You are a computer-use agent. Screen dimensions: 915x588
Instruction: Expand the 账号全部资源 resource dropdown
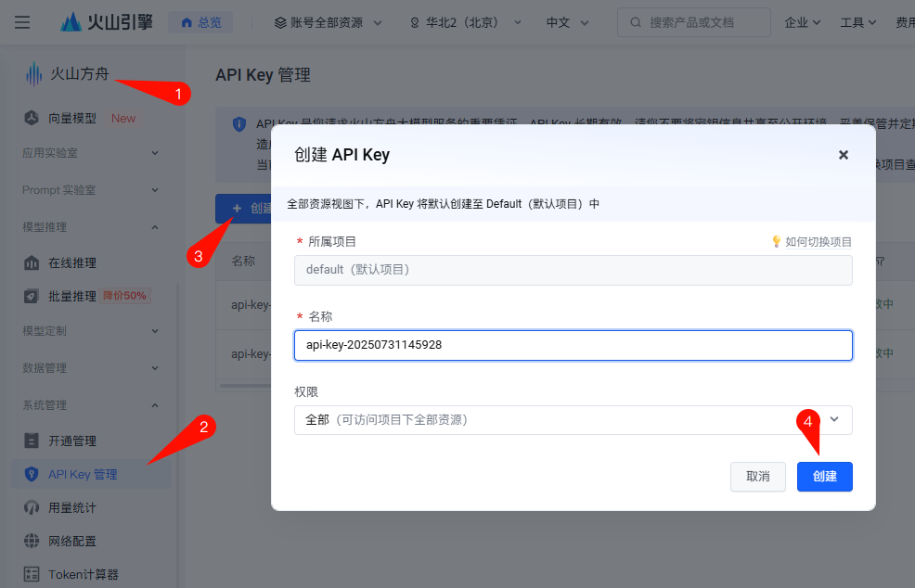tap(328, 23)
